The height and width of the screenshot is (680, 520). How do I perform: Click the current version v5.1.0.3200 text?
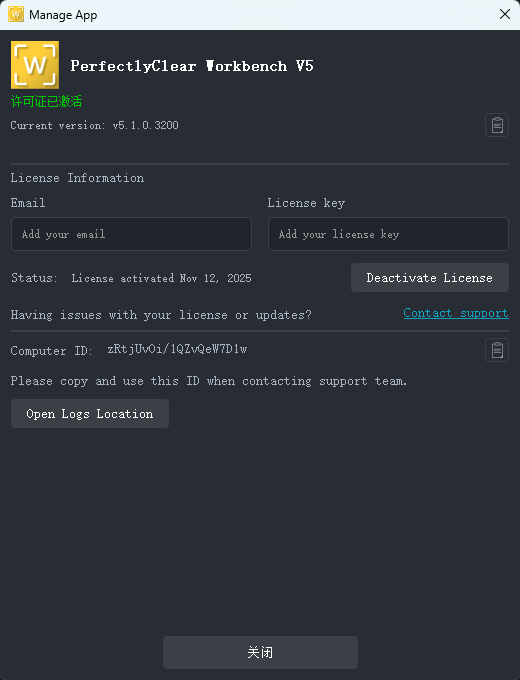(x=145, y=125)
